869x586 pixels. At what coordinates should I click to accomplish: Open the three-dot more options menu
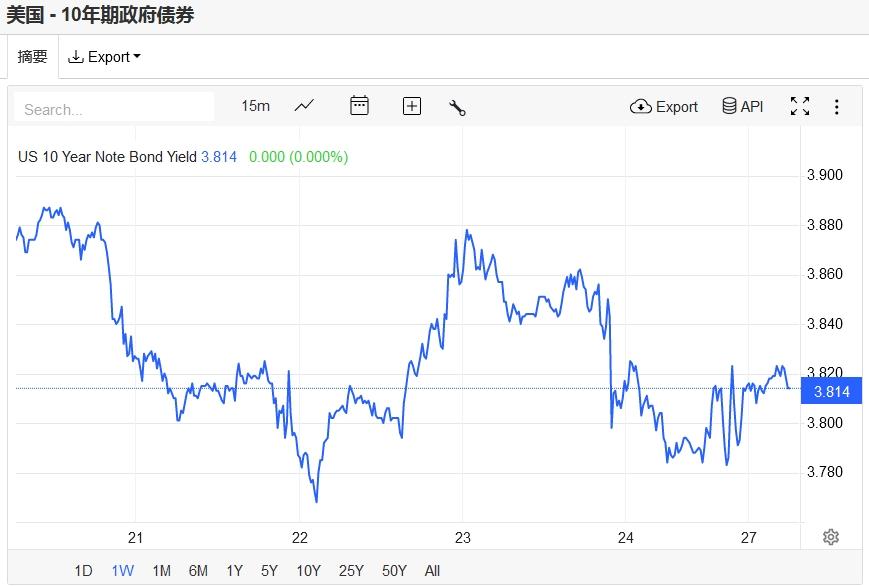pyautogui.click(x=837, y=106)
